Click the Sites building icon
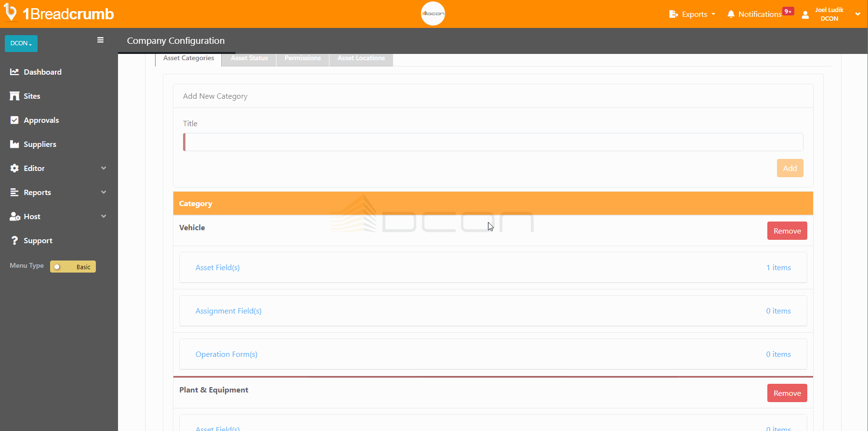 (14, 96)
